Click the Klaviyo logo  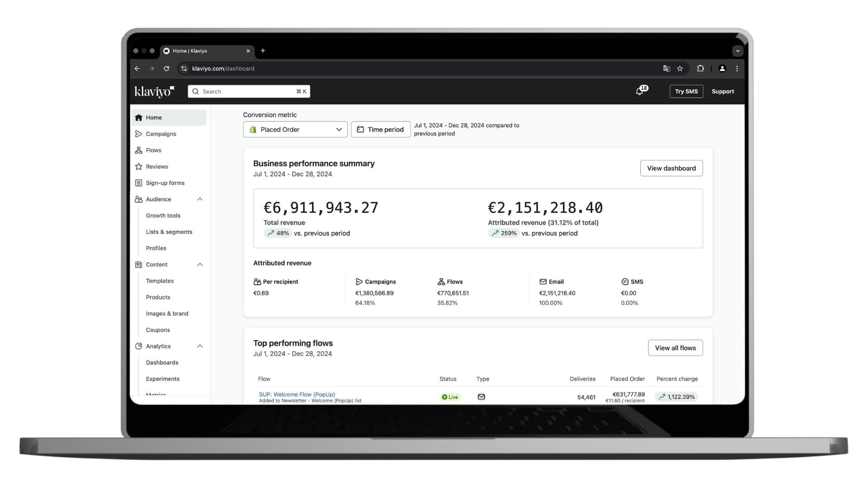click(154, 91)
